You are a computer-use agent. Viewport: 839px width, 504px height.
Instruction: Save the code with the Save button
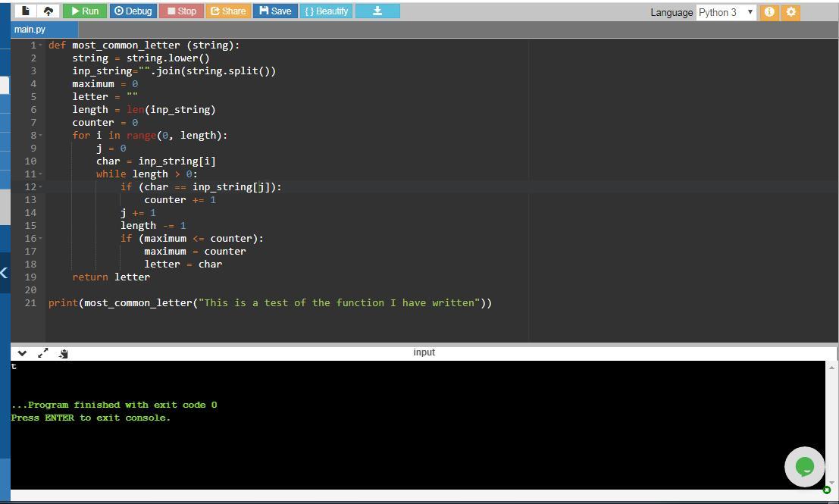pos(275,11)
